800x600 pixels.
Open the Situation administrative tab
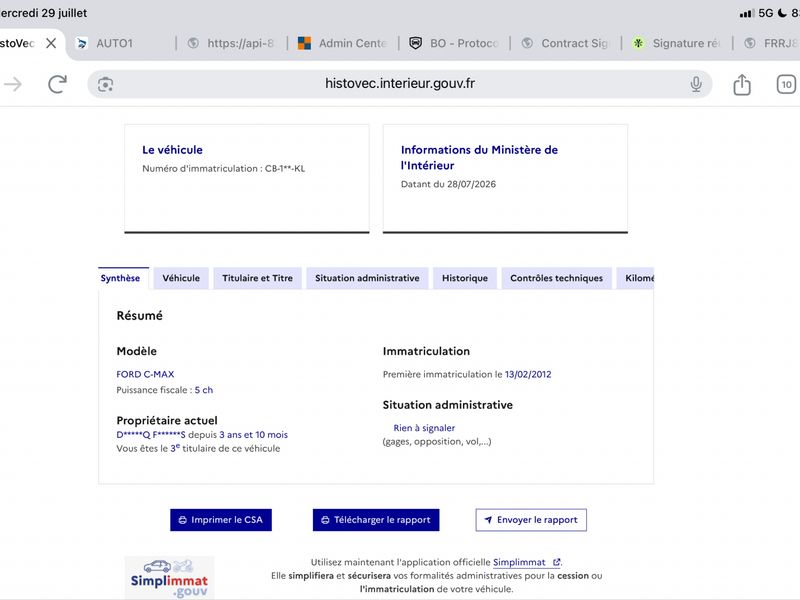tap(367, 278)
